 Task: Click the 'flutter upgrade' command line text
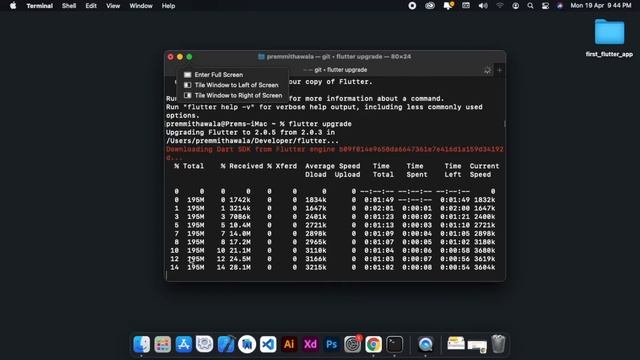coord(320,124)
